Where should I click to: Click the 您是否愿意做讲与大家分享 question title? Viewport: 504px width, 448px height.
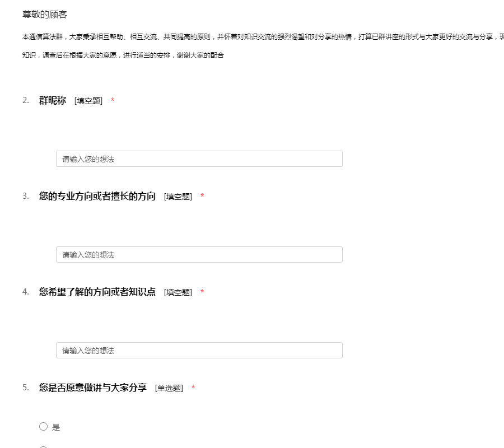tap(93, 388)
